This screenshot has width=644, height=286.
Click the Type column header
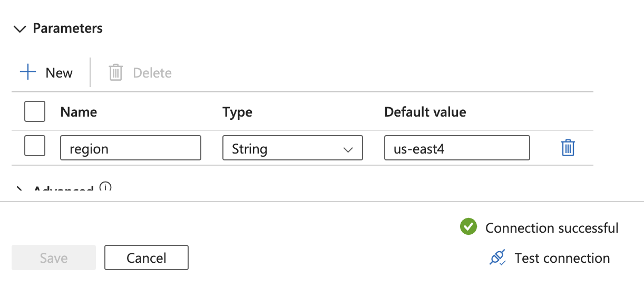tap(237, 112)
